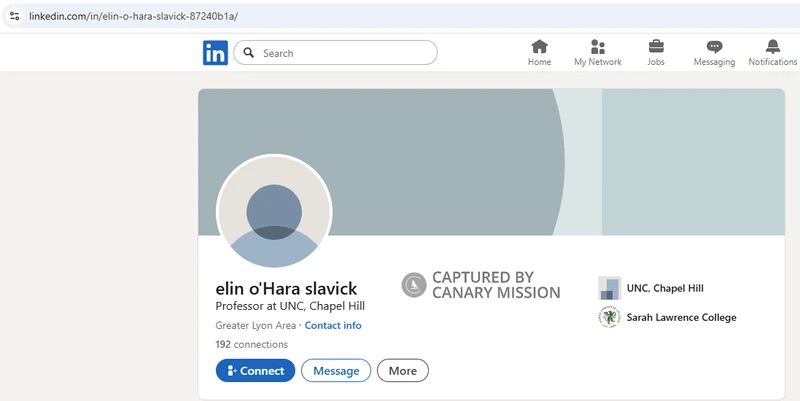
Task: Open the More options button
Action: [403, 370]
